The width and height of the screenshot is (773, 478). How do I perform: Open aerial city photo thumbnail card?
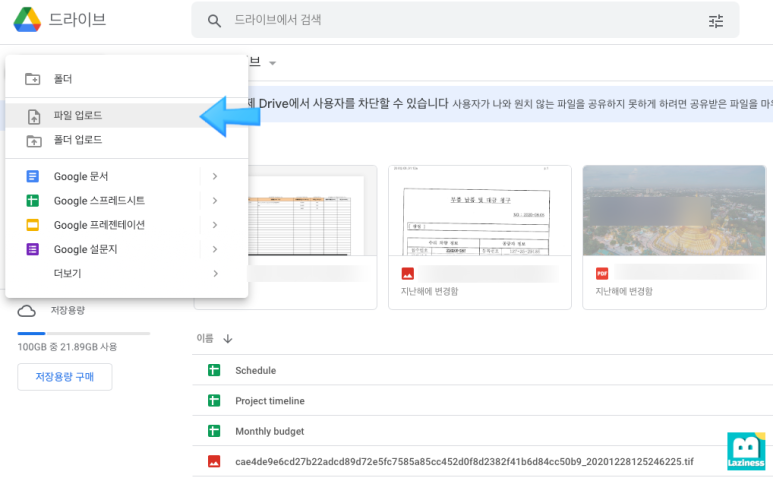(x=674, y=211)
